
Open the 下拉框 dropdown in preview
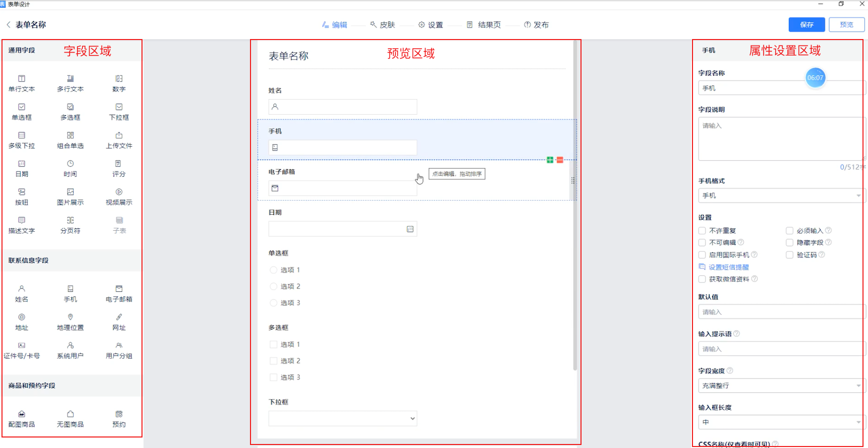[342, 418]
